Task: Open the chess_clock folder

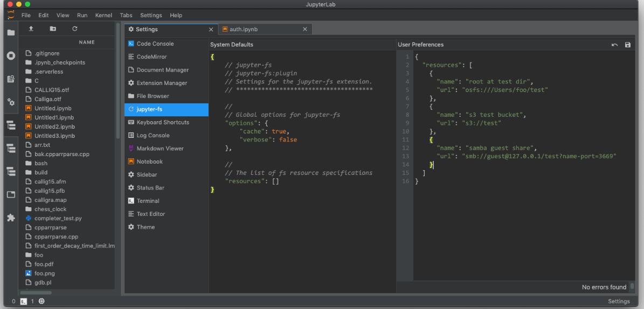Action: [50, 209]
